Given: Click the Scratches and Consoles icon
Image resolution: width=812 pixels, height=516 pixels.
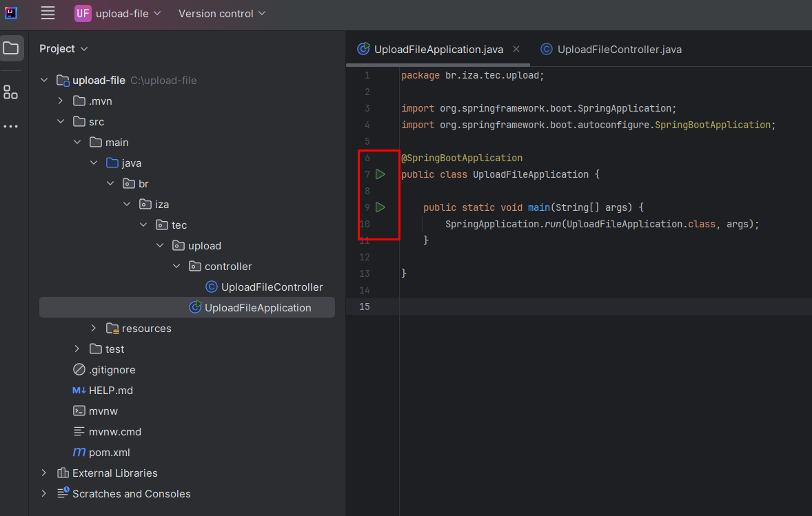Looking at the screenshot, I should [63, 493].
